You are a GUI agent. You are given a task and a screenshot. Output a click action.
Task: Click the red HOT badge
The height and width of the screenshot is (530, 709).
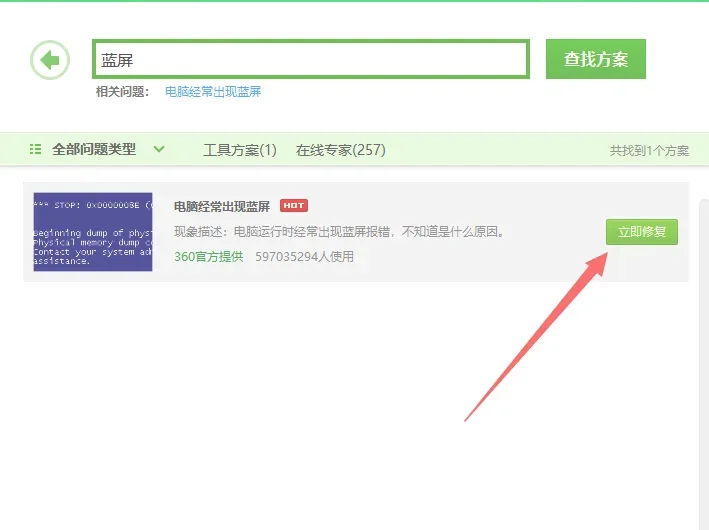point(294,205)
